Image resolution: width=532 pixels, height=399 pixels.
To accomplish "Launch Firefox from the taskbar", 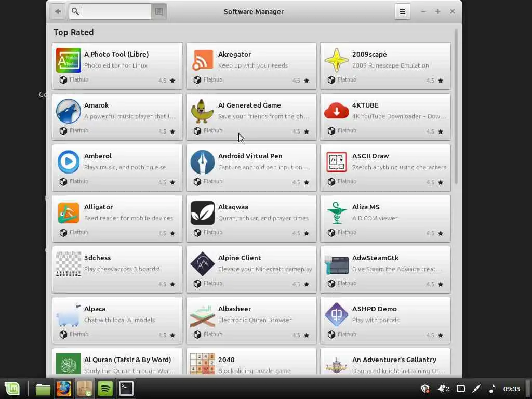I will (63, 389).
